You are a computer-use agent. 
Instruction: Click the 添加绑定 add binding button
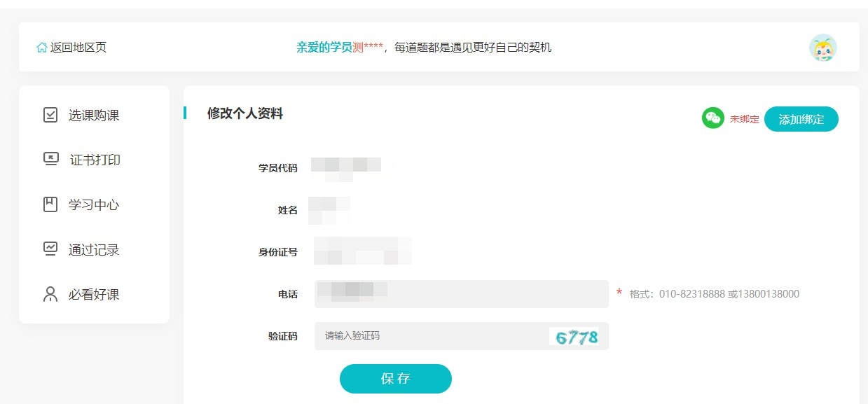coord(801,119)
